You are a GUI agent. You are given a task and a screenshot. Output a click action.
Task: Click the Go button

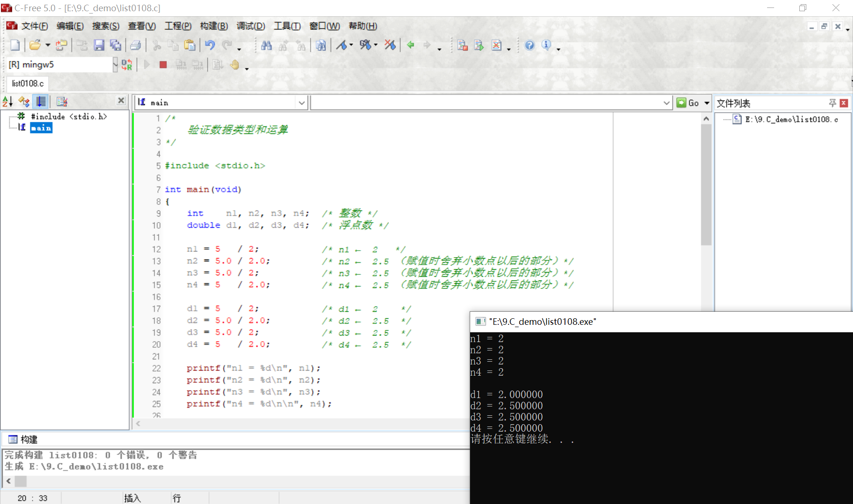tap(688, 103)
